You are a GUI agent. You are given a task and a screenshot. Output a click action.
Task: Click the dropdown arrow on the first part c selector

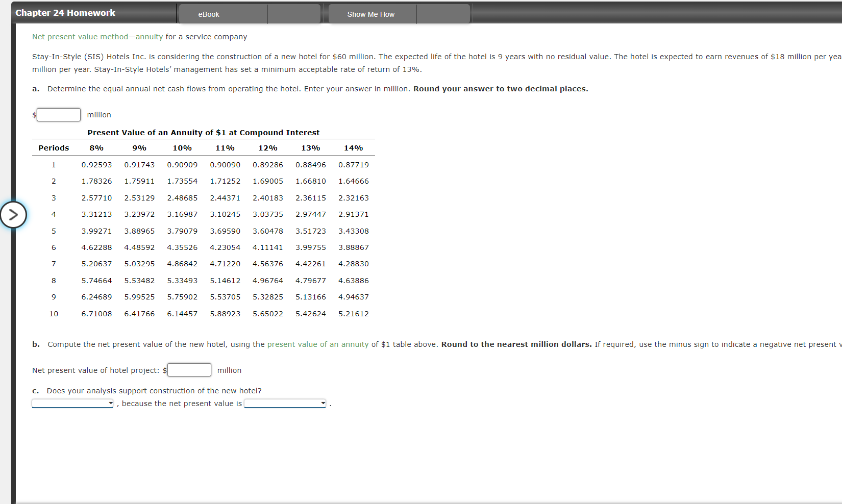110,403
